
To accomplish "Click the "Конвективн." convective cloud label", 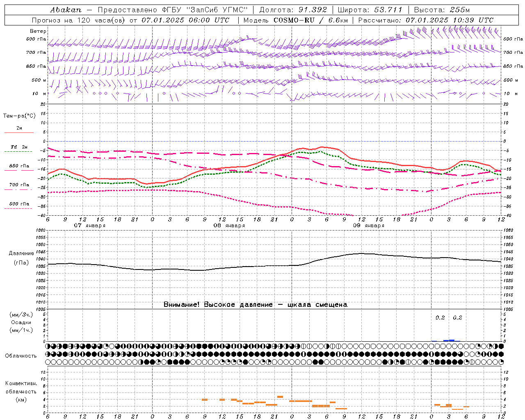I will pos(21,383).
